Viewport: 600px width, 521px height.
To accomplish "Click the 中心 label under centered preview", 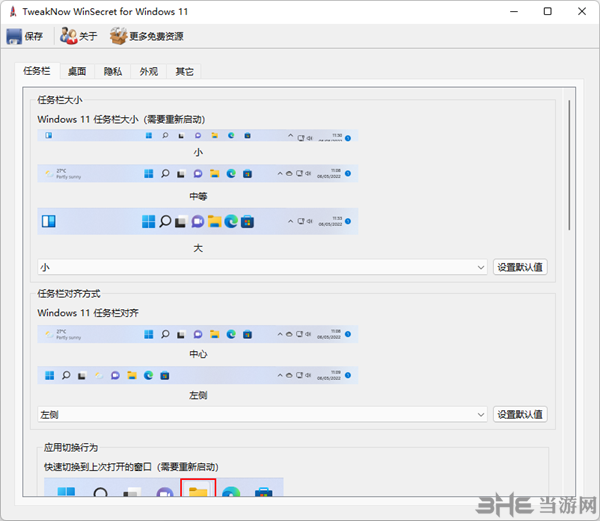I will (198, 354).
